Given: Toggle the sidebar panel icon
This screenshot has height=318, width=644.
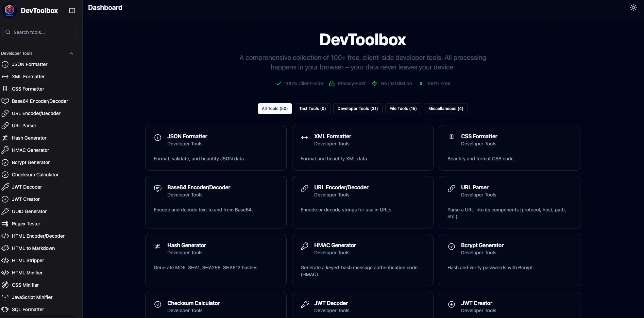Looking at the screenshot, I should pos(72,11).
